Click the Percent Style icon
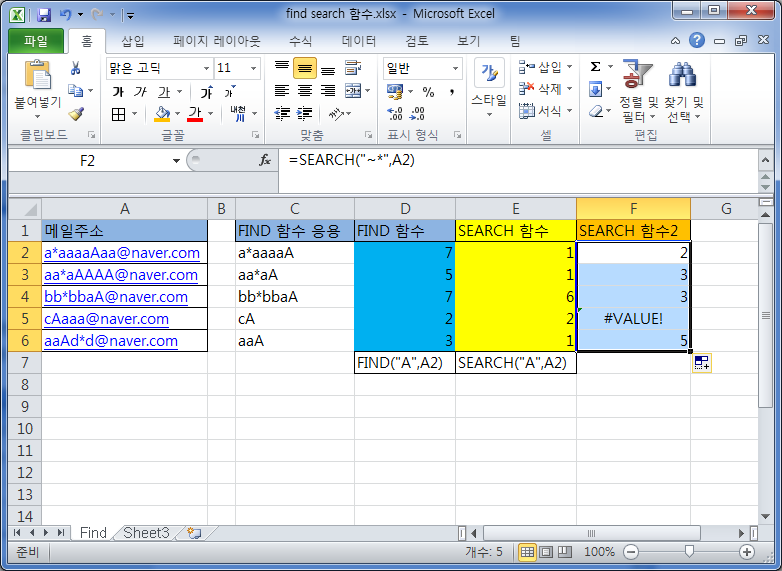Screen dimensions: 782x571 click(428, 92)
